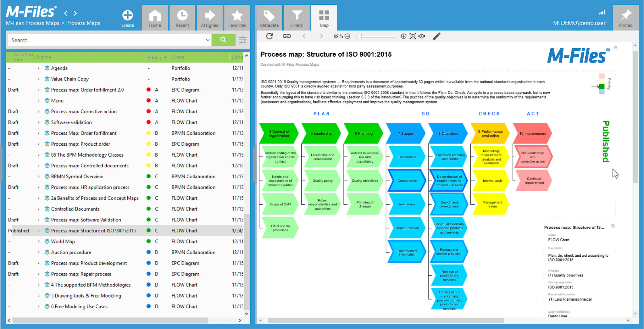644x329 pixels.
Task: Zoom in using the plus icon
Action: 403,36
